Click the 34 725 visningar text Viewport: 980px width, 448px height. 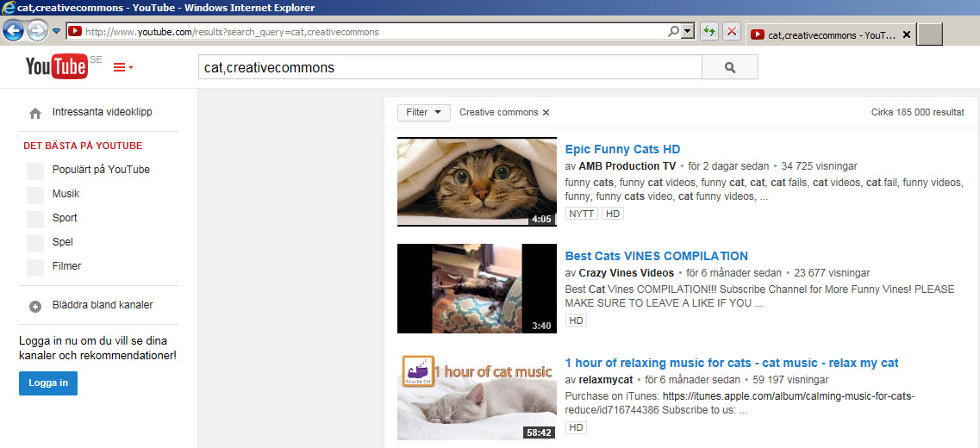819,166
